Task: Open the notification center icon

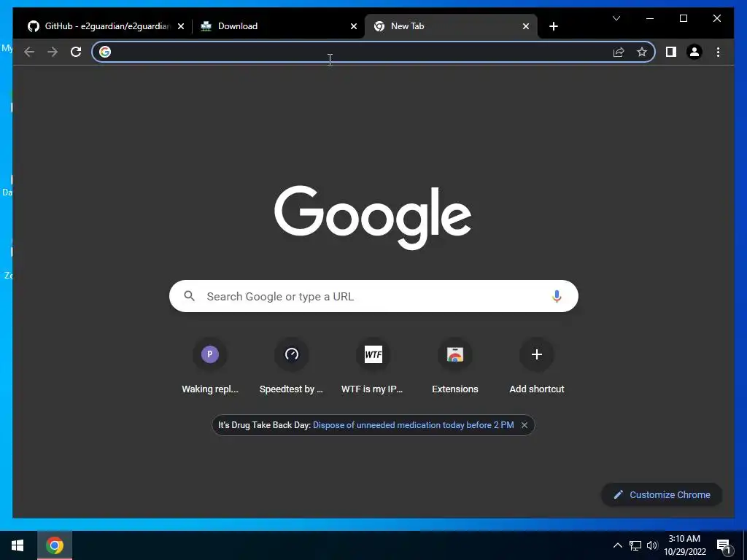Action: (724, 546)
